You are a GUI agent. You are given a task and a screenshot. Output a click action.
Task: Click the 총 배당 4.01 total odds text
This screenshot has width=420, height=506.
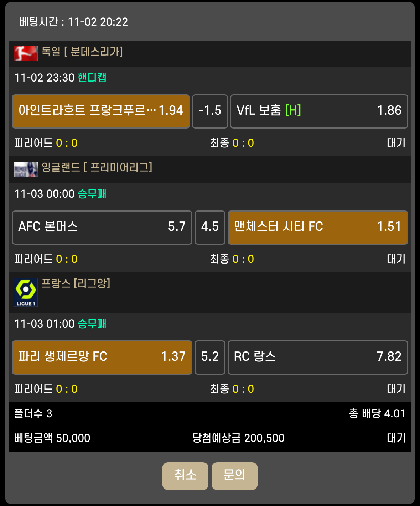377,414
